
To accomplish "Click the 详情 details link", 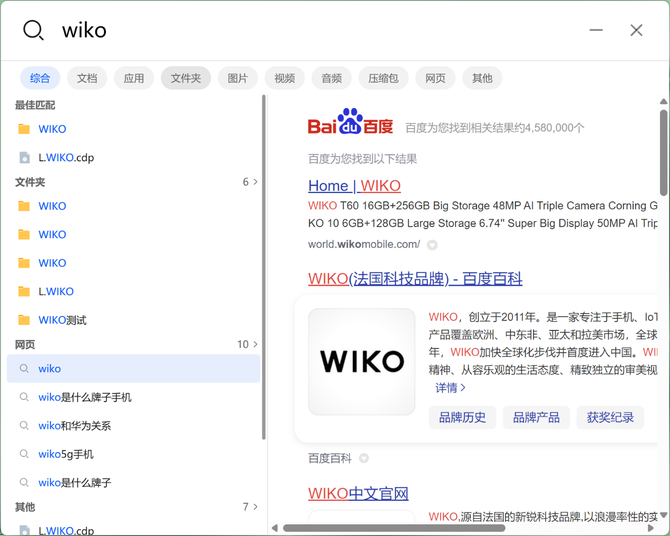I will pyautogui.click(x=450, y=388).
